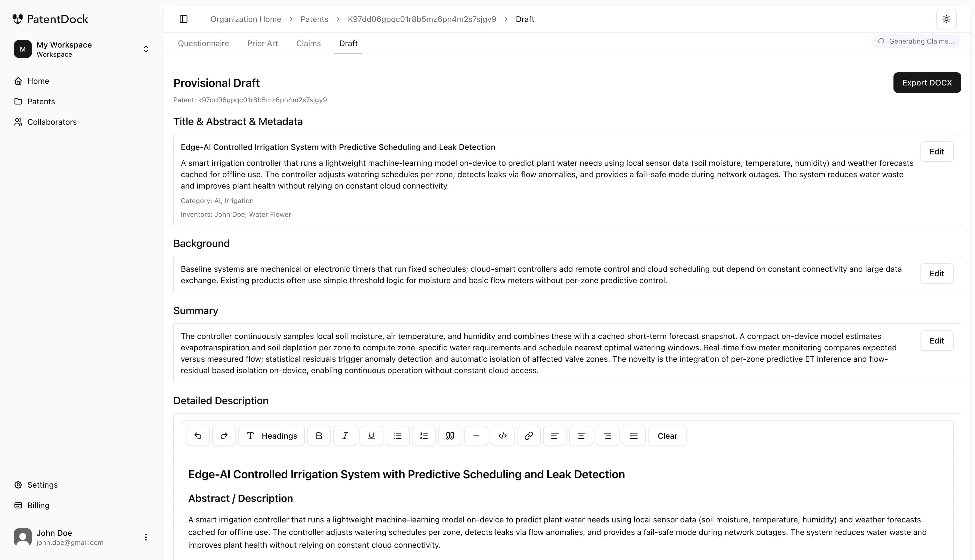Switch to the Prior Art tab
975x560 pixels.
tap(263, 44)
